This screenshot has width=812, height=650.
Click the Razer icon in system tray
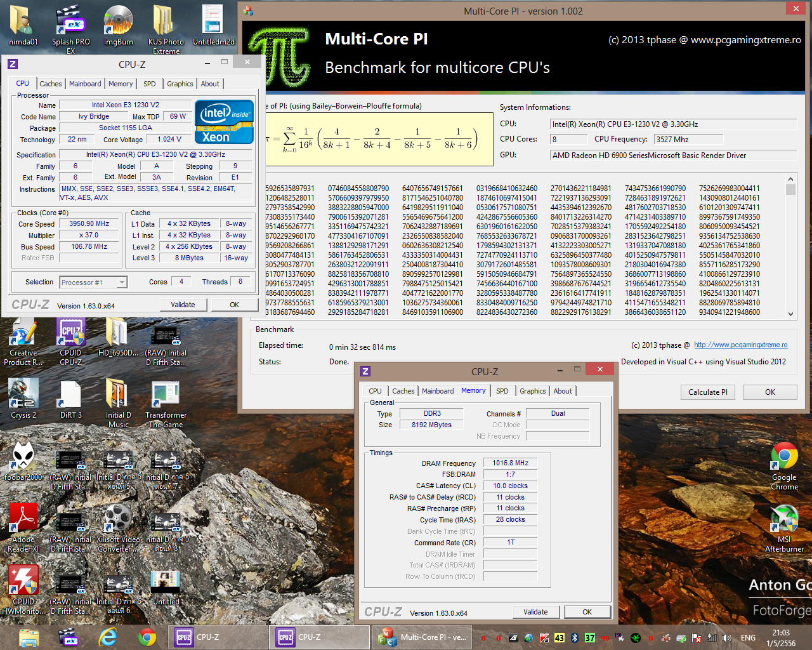point(635,638)
